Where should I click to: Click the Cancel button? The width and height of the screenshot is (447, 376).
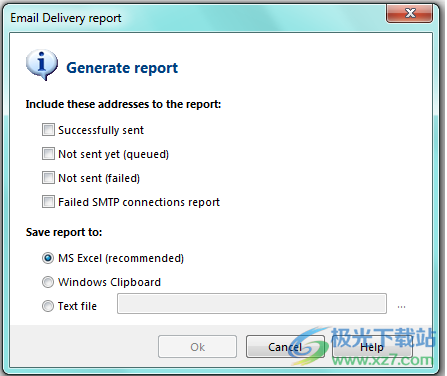coord(285,347)
